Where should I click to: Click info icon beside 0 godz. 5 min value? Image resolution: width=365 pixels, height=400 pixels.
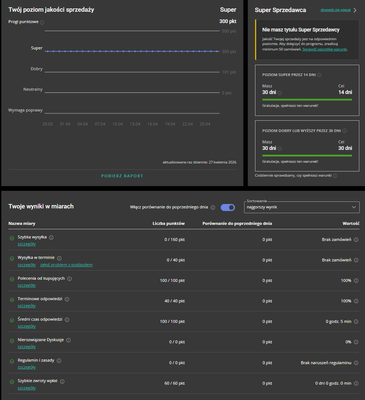click(356, 322)
